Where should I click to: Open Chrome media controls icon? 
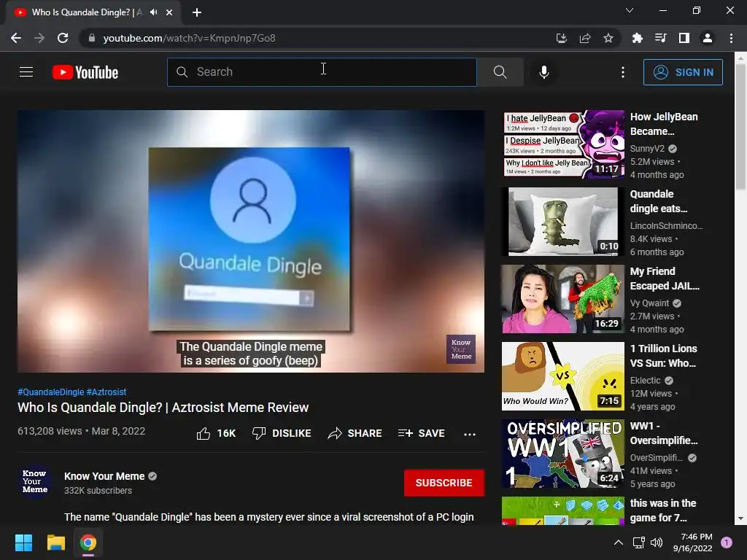(660, 38)
